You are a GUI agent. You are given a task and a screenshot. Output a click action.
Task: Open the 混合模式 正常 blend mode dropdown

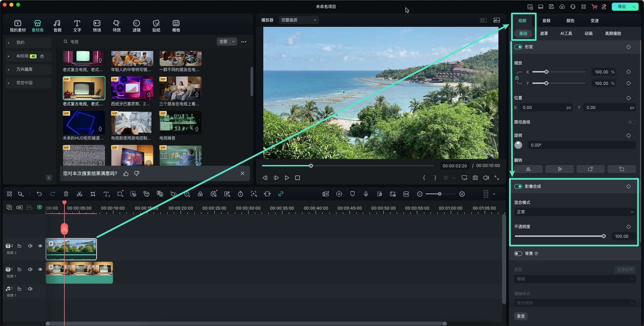pyautogui.click(x=575, y=212)
